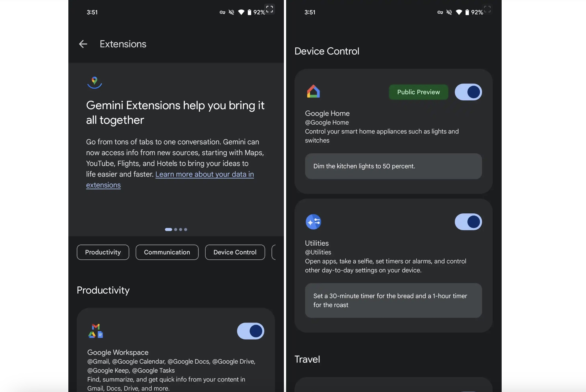The height and width of the screenshot is (392, 586).
Task: Tap Wi-Fi icon in left status bar
Action: (x=241, y=12)
